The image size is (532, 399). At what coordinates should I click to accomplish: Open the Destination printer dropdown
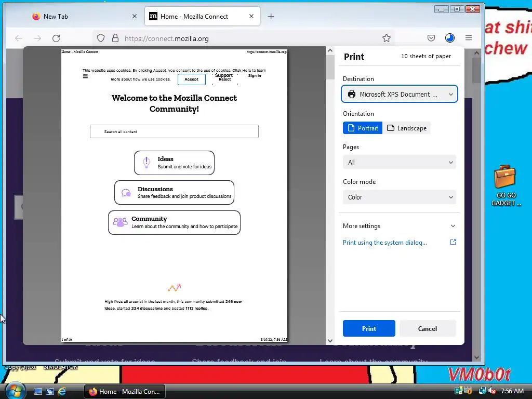[400, 94]
